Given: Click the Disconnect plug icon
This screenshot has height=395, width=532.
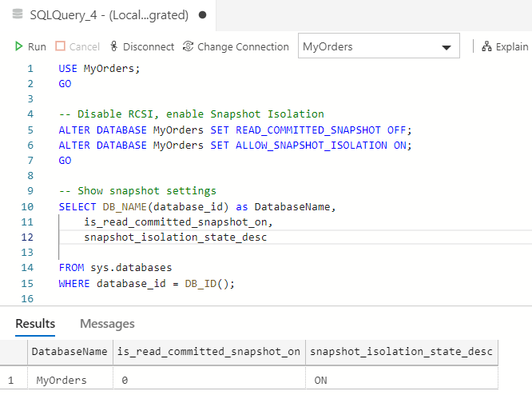Looking at the screenshot, I should pos(114,46).
